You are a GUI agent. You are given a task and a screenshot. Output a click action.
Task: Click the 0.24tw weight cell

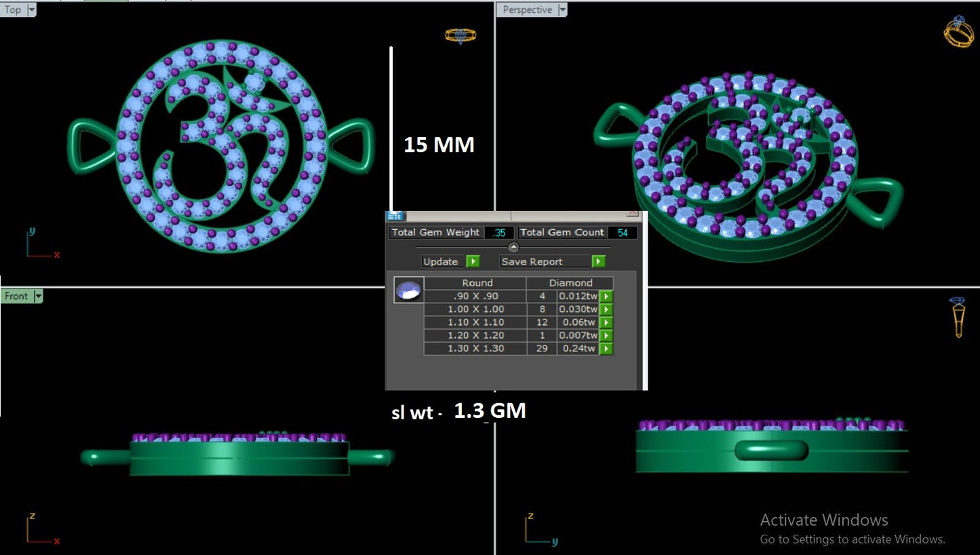578,348
